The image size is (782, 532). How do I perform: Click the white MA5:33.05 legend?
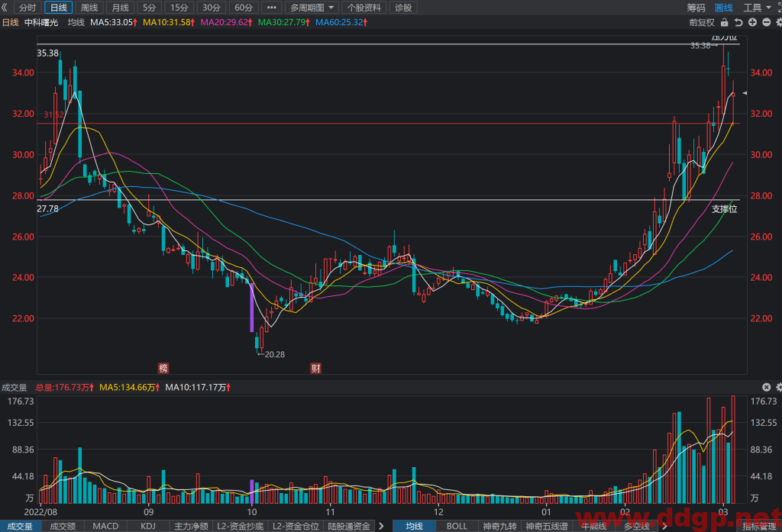114,22
